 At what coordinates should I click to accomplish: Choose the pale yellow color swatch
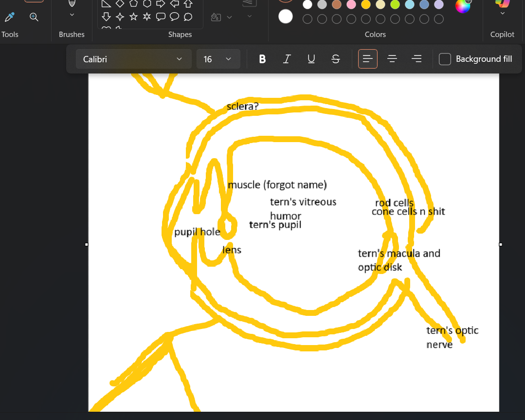380,4
